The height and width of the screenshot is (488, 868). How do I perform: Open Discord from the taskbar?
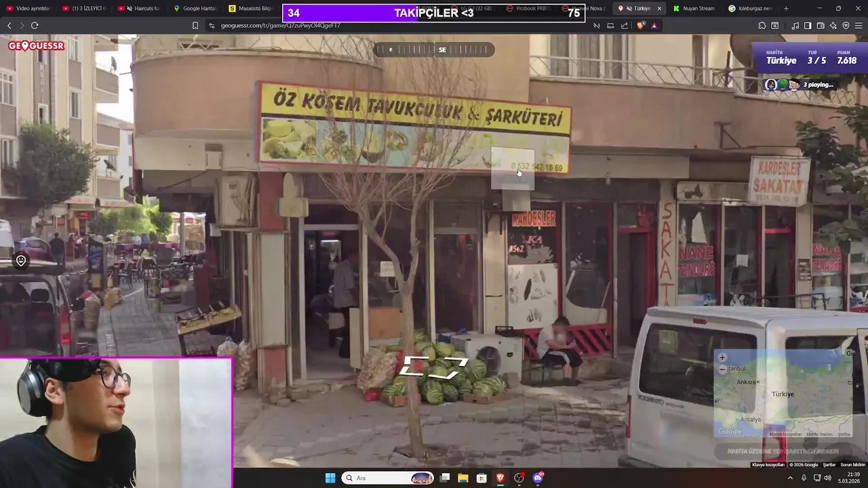coord(538,478)
